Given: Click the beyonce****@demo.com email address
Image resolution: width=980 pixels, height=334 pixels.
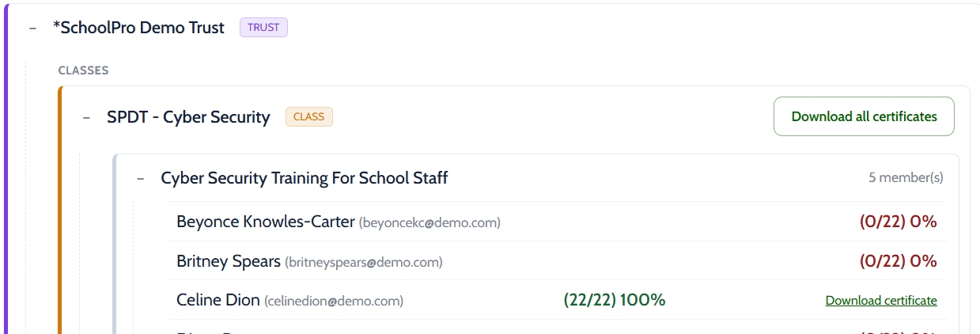Looking at the screenshot, I should [429, 223].
